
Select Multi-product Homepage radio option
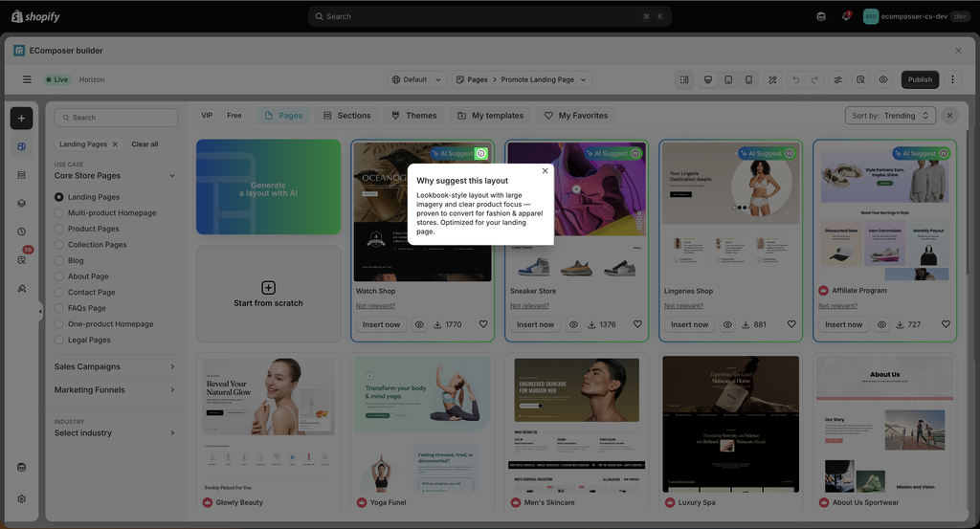58,213
